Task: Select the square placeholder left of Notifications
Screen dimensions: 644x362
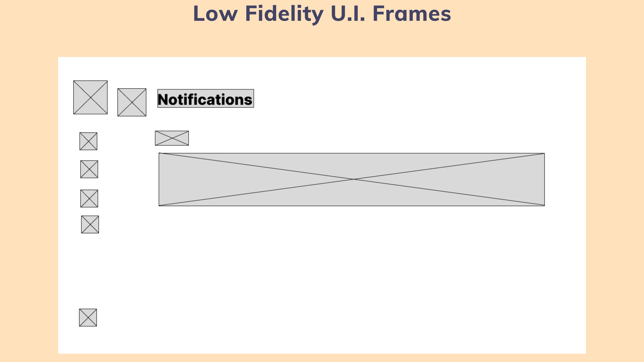Action: tap(132, 102)
